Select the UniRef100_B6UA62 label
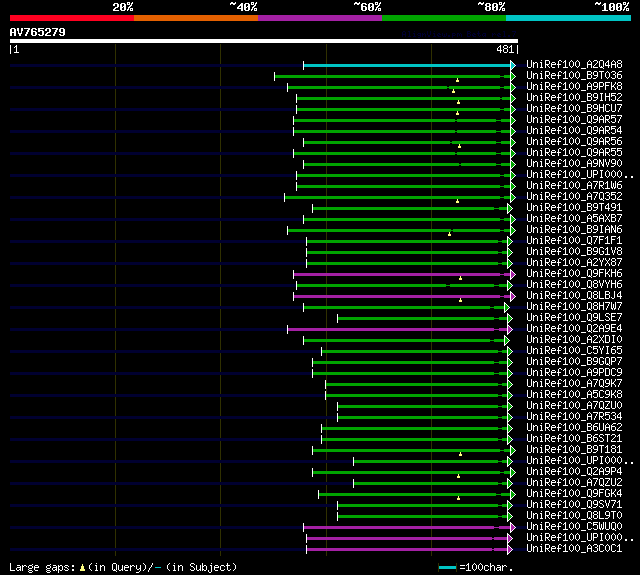This screenshot has width=640, height=575. pyautogui.click(x=574, y=428)
